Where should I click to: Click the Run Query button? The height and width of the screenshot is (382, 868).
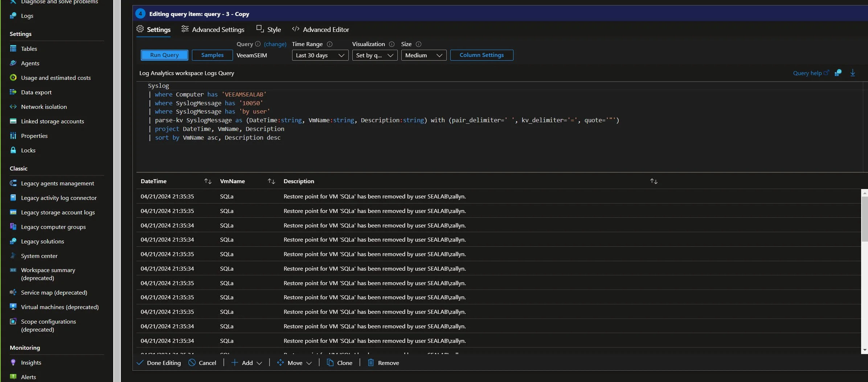click(164, 55)
